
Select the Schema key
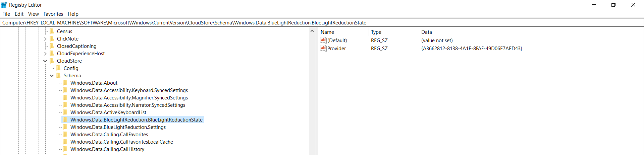point(72,76)
